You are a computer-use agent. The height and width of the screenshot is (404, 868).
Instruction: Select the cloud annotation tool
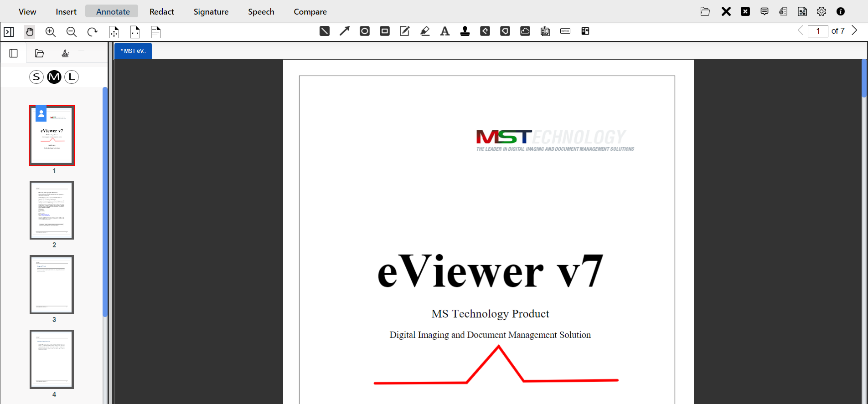tap(525, 31)
